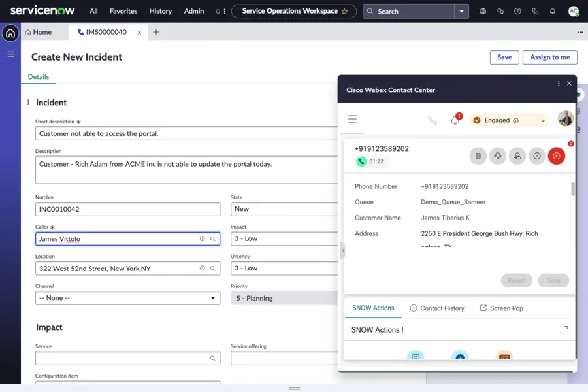Open the History menu
Screen dimensions: 588x392
pos(161,11)
